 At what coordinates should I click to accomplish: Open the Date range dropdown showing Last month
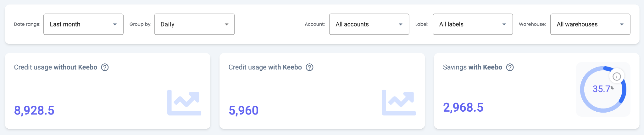click(x=83, y=24)
